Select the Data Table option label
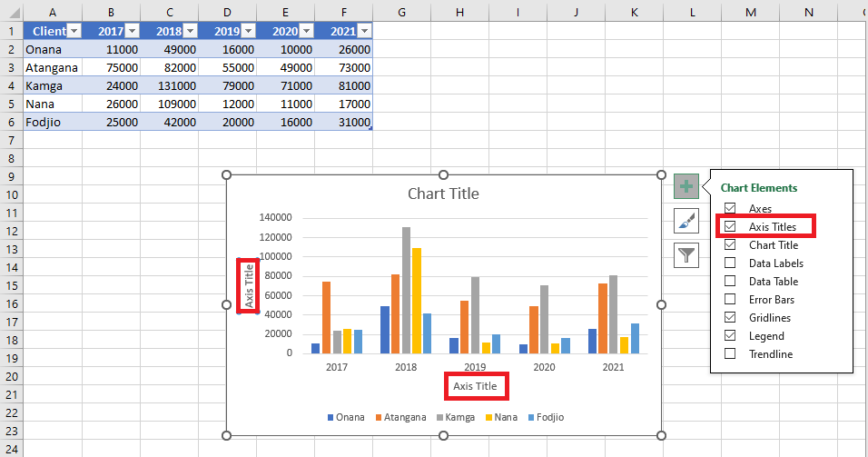Image resolution: width=868 pixels, height=457 pixels. [x=774, y=282]
